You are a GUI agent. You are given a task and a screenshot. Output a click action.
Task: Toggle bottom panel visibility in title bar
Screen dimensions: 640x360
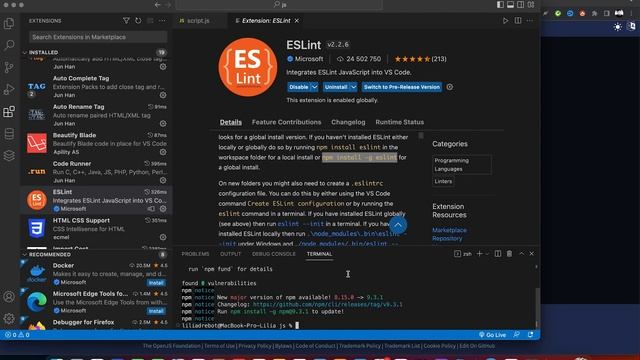[x=510, y=4]
